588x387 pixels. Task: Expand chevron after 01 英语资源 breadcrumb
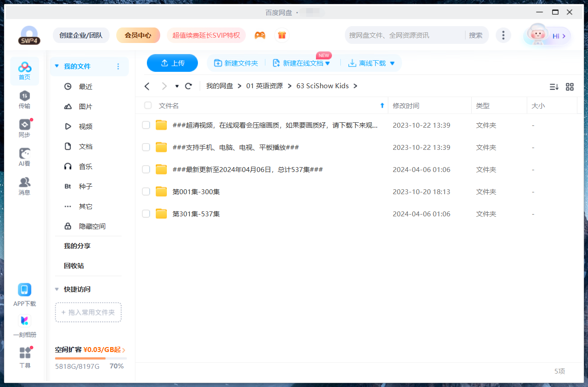[289, 86]
